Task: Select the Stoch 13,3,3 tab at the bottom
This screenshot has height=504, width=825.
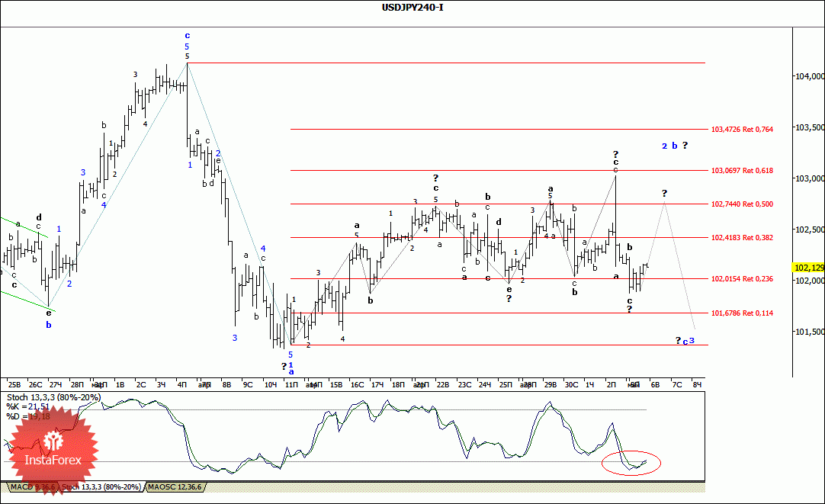Action: click(x=101, y=487)
